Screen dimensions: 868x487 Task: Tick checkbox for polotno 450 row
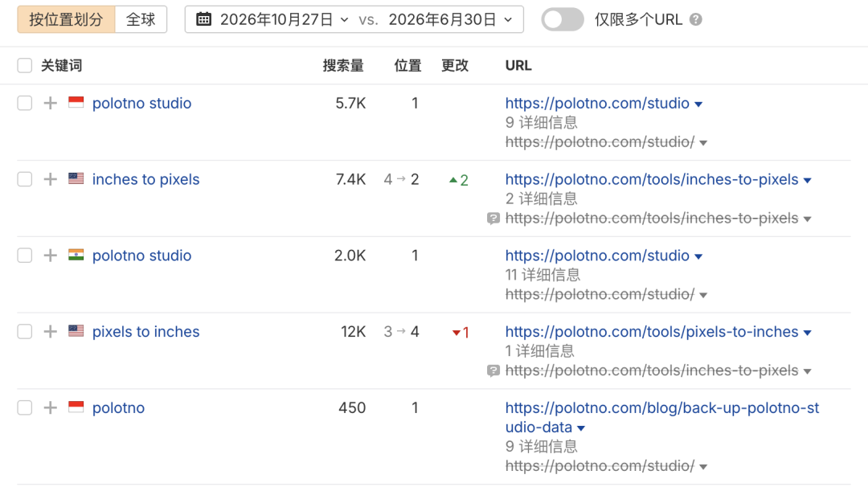click(24, 408)
